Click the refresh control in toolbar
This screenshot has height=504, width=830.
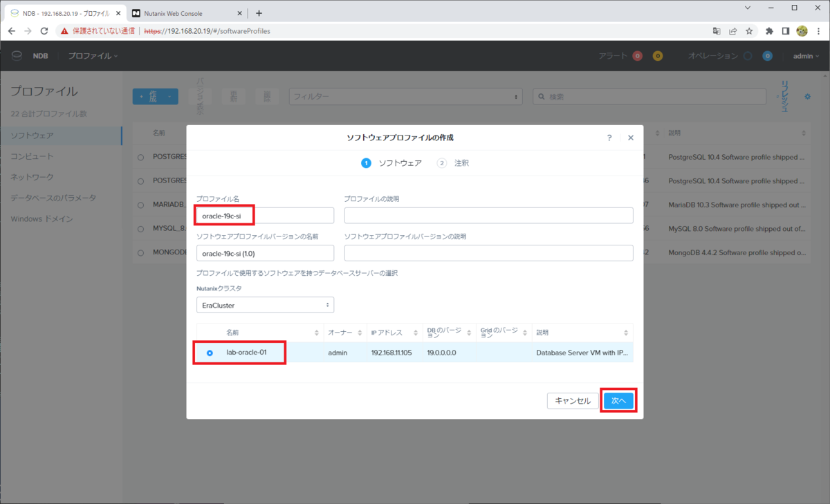tap(785, 96)
